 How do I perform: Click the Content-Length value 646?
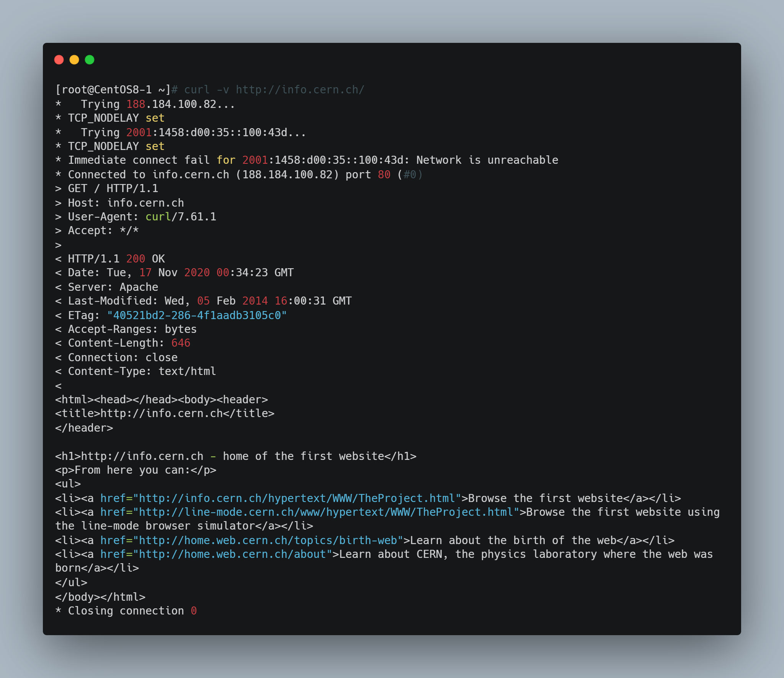click(181, 343)
